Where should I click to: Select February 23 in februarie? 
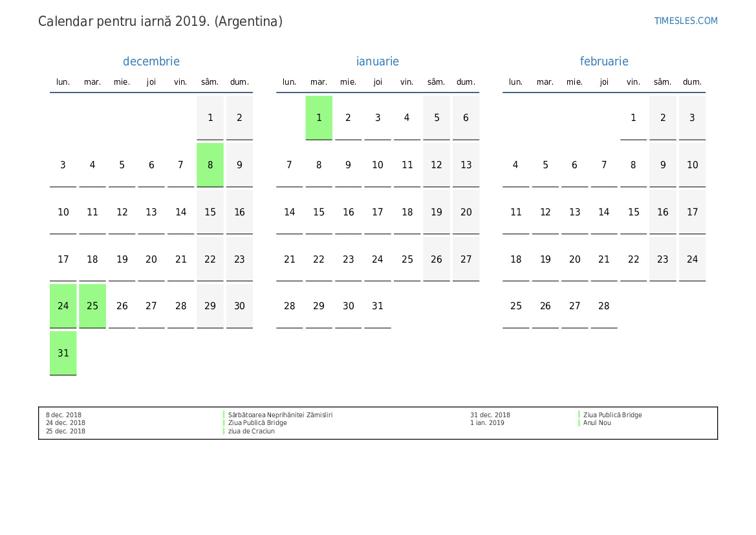(663, 259)
